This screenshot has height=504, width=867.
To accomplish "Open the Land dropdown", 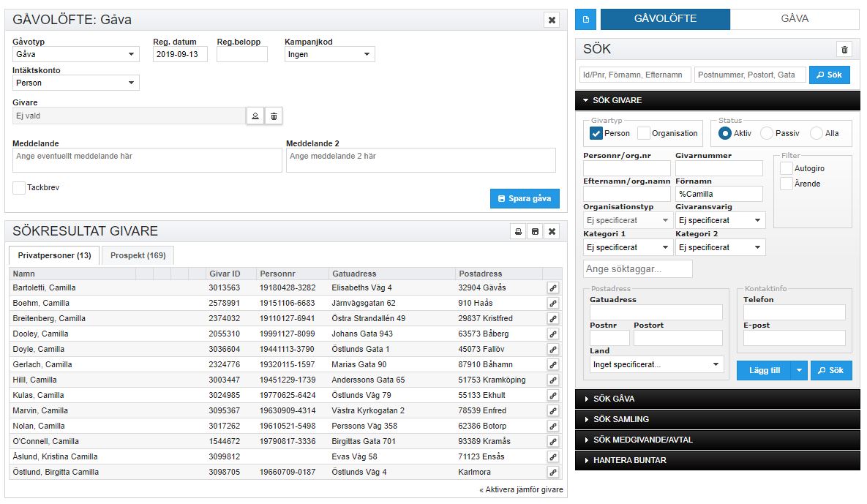I will coord(656,365).
